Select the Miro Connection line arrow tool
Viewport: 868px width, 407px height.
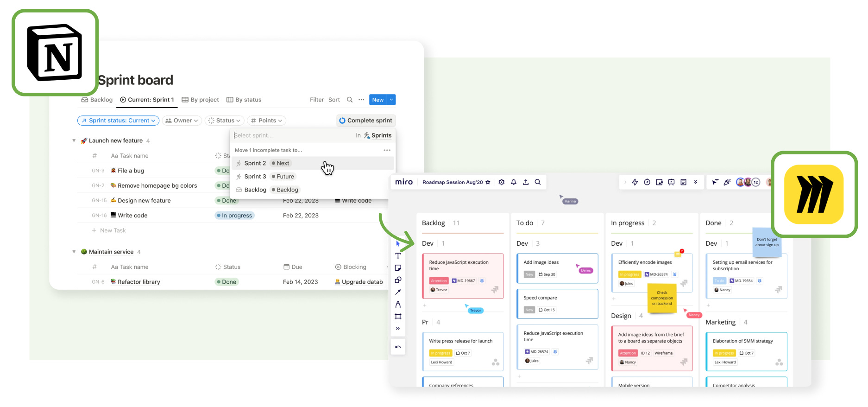pos(398,292)
